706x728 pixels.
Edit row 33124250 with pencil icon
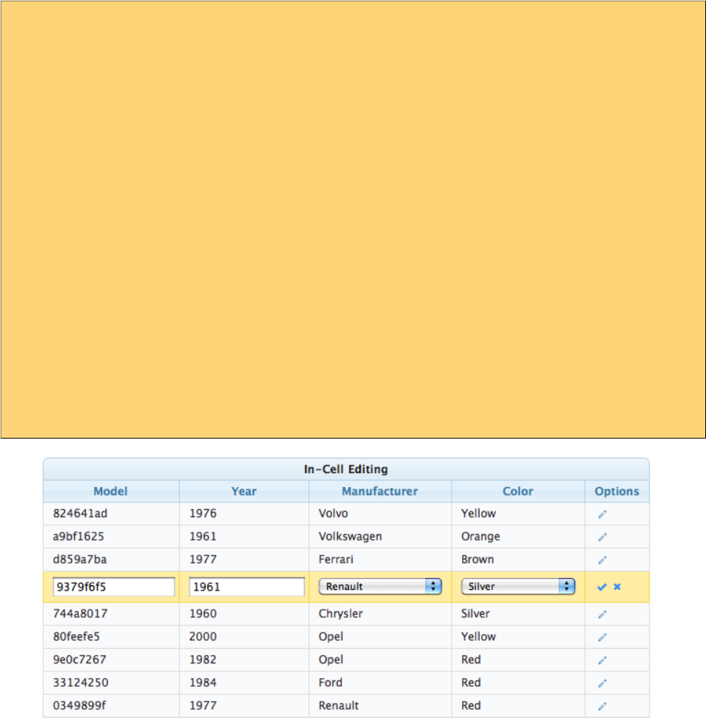coord(602,683)
